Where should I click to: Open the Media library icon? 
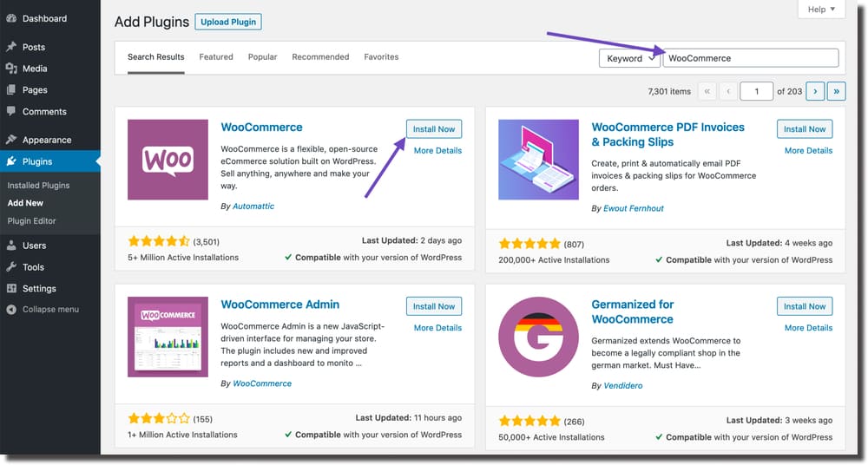click(x=11, y=69)
